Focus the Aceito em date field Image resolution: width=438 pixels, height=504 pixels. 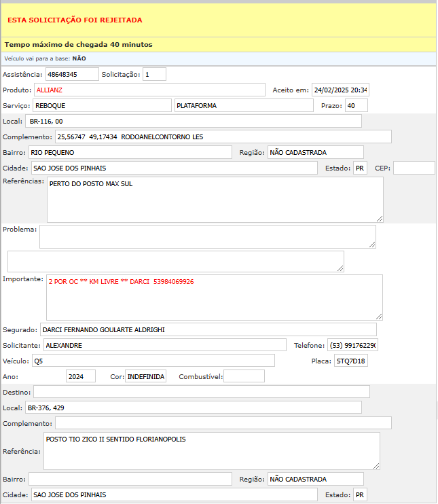[340, 90]
